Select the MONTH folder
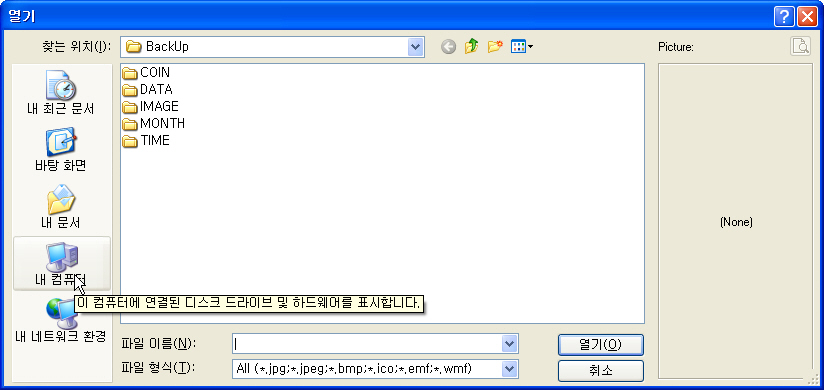The image size is (824, 390). pos(153,124)
